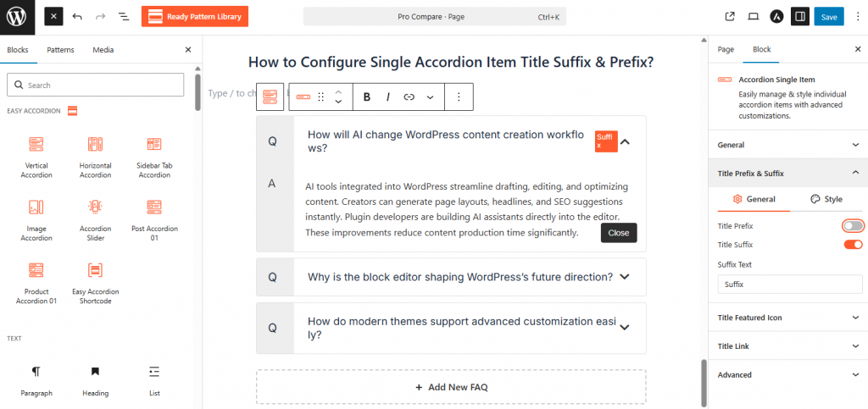Expand the Title Link section
868x409 pixels.
click(x=788, y=346)
